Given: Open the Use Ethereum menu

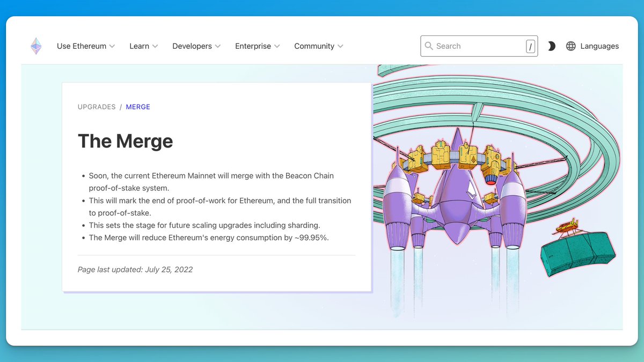Looking at the screenshot, I should [x=86, y=46].
